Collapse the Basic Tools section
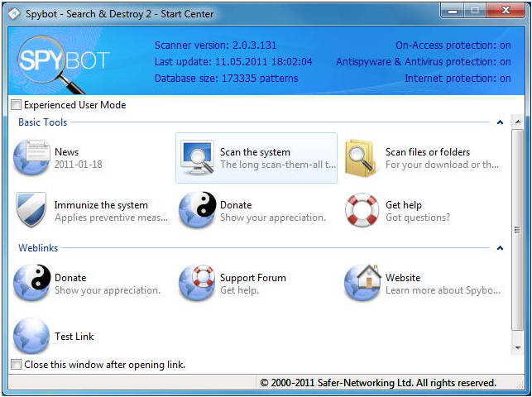 [500, 122]
